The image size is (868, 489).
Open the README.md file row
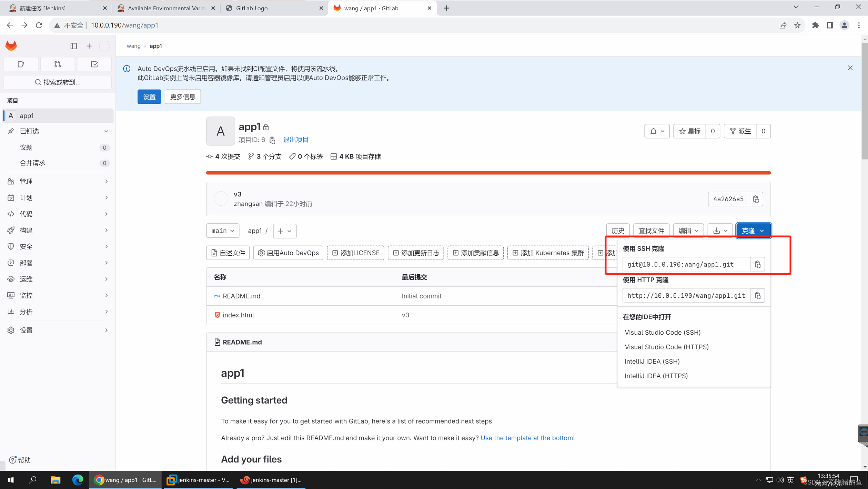pos(241,296)
